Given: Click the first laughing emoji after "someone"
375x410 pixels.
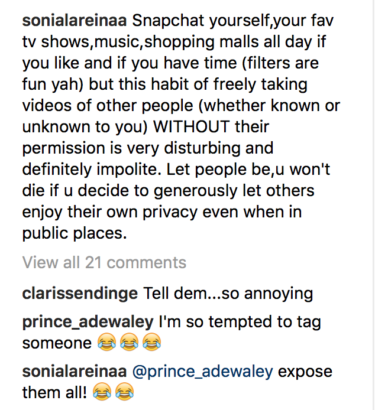Looking at the screenshot, I should pos(107,343).
